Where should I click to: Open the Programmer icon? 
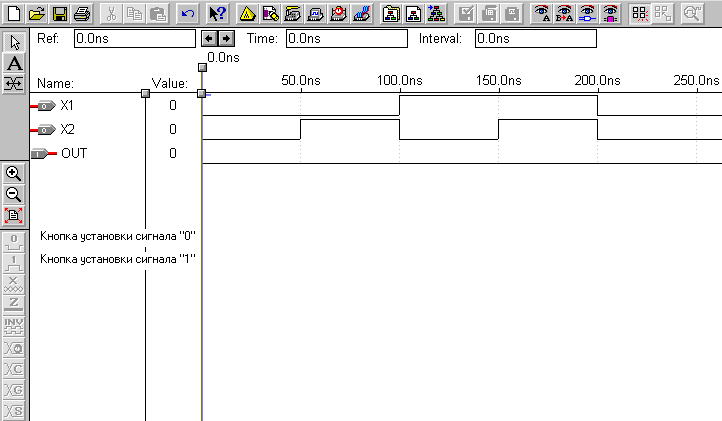click(362, 14)
